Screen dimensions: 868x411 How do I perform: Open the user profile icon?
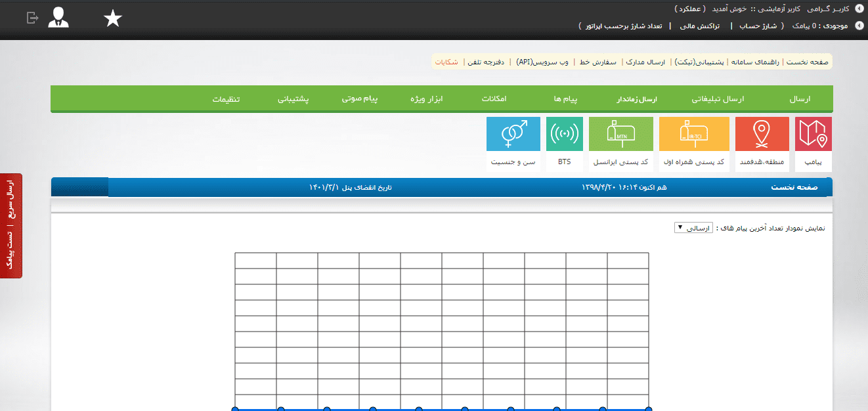coord(58,18)
